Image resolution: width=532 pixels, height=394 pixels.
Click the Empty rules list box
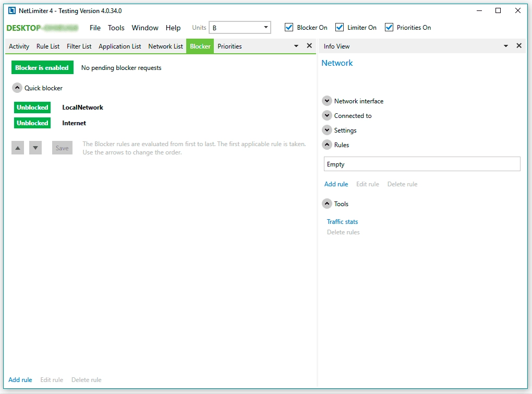[x=422, y=164]
